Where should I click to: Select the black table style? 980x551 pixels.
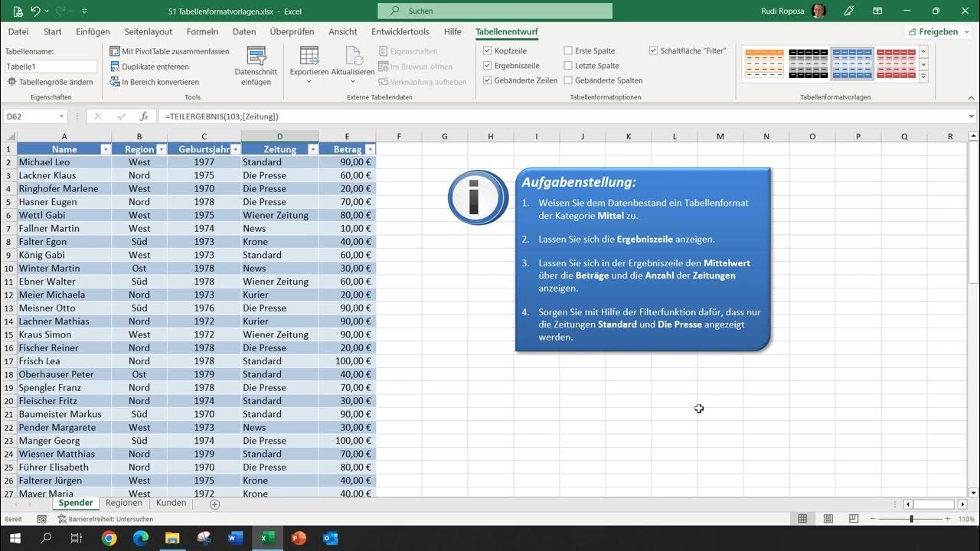point(808,64)
